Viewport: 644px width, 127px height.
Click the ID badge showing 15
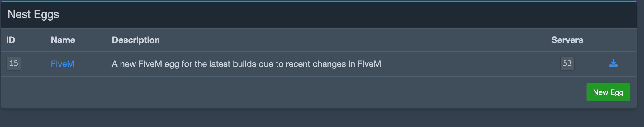click(14, 63)
